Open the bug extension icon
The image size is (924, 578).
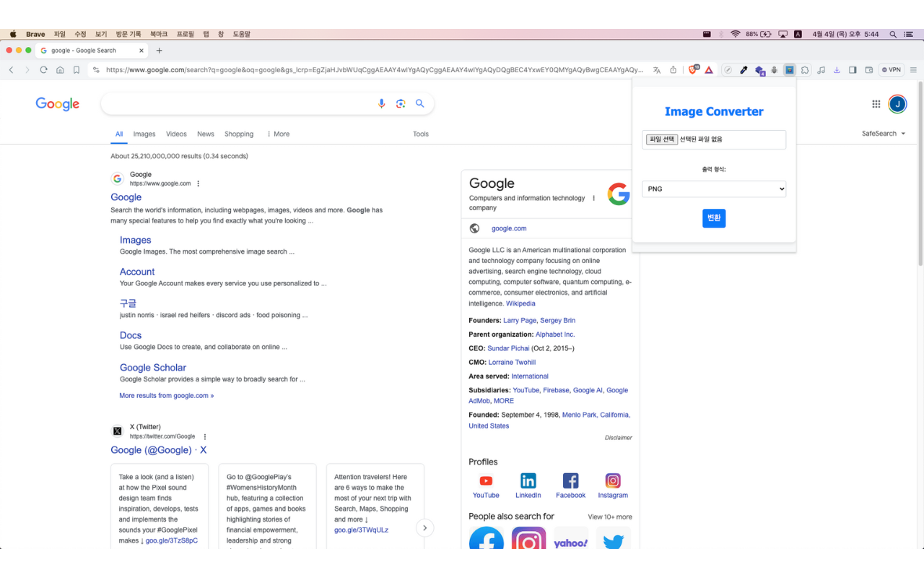pyautogui.click(x=774, y=70)
